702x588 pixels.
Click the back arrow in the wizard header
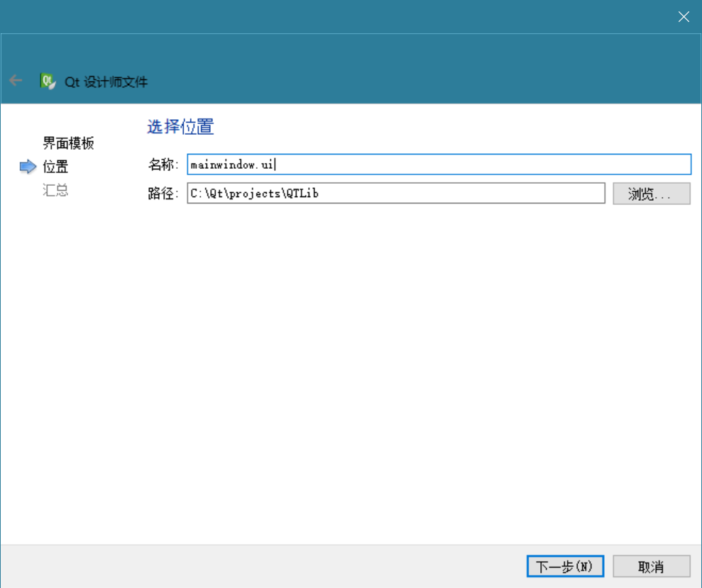tap(16, 81)
